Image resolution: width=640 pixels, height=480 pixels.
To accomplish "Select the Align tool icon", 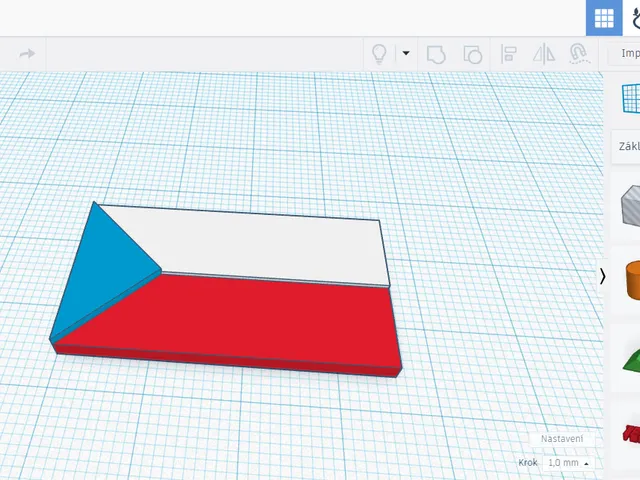I will tap(509, 54).
